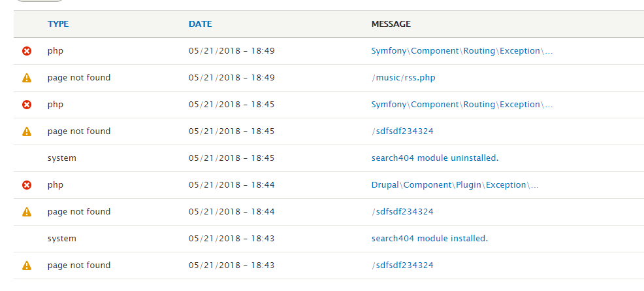Open Symfony Routing Exception message from 18:45
This screenshot has width=644, height=291.
pyautogui.click(x=462, y=105)
